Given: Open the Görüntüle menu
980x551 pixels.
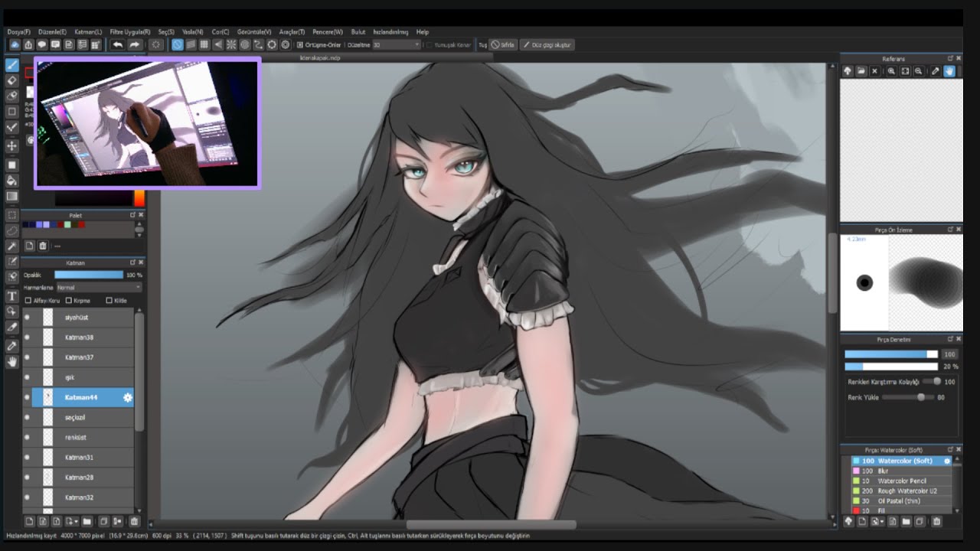Looking at the screenshot, I should (x=254, y=32).
